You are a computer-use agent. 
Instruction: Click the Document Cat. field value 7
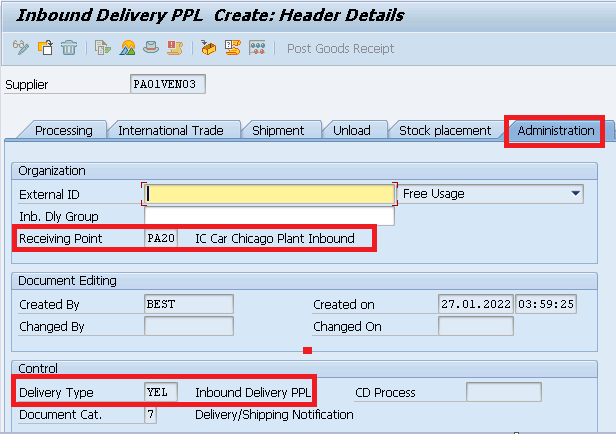click(x=150, y=414)
